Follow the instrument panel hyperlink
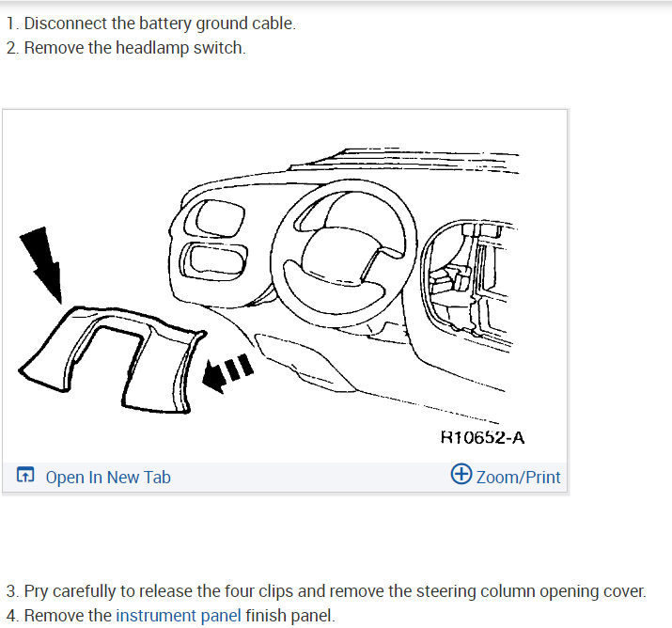The height and width of the screenshot is (628, 672). [179, 616]
